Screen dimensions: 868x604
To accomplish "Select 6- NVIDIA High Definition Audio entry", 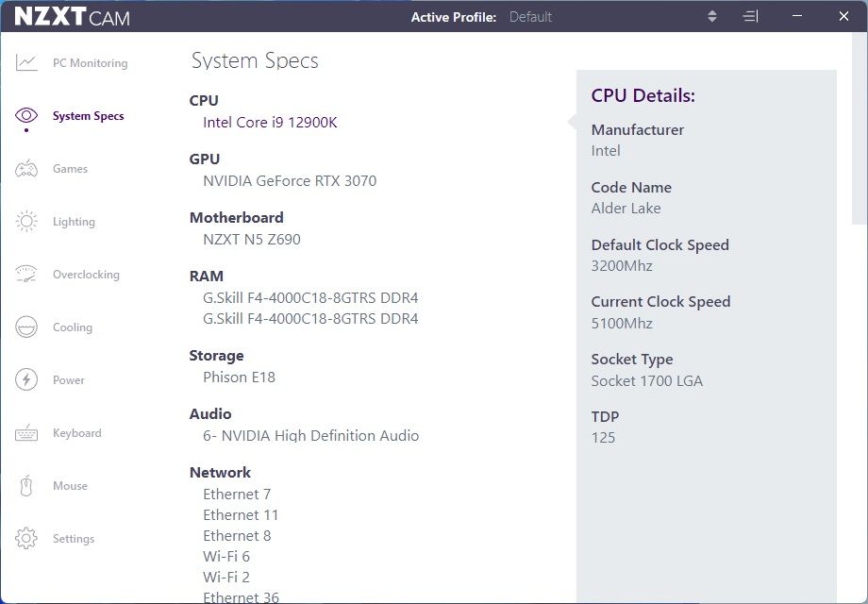I will [x=310, y=436].
